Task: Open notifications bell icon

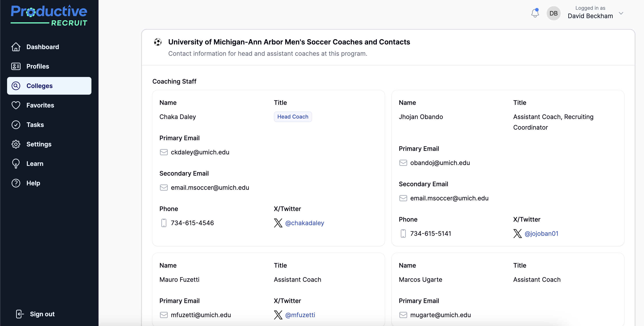Action: [x=535, y=13]
